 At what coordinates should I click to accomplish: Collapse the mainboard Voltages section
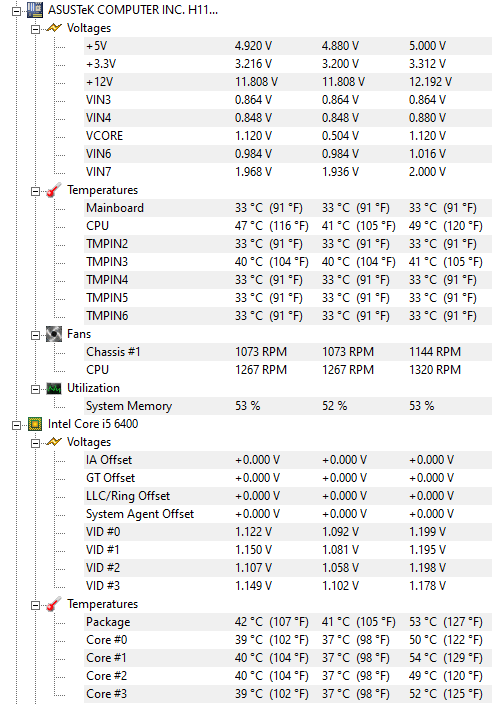pos(35,30)
